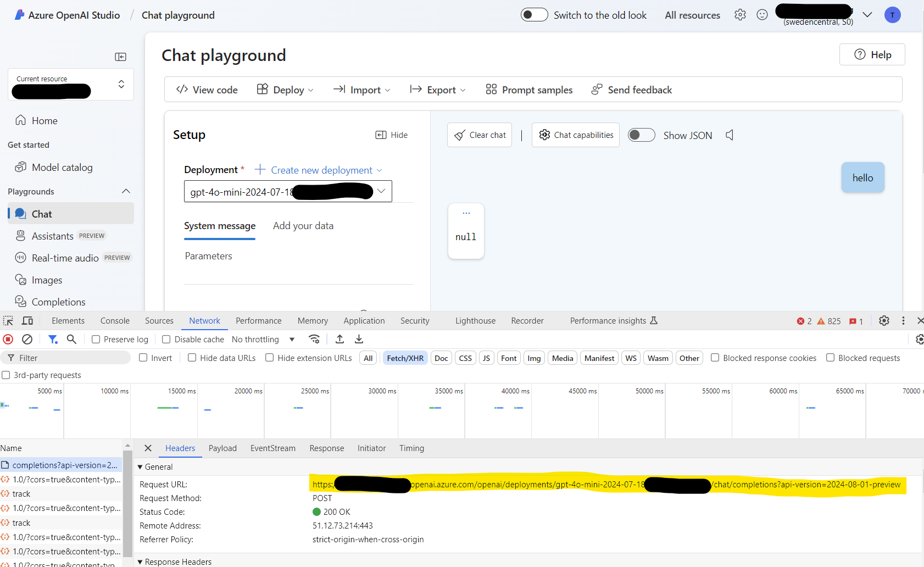Image resolution: width=924 pixels, height=567 pixels.
Task: Export HAR file download icon
Action: (359, 340)
